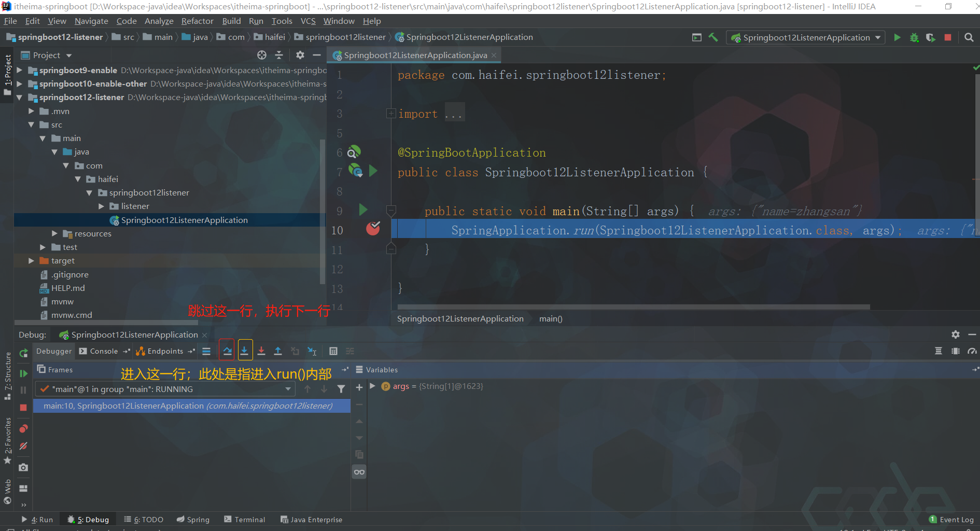Collapse all nodes in Project panel
Image resolution: width=980 pixels, height=531 pixels.
pyautogui.click(x=279, y=55)
